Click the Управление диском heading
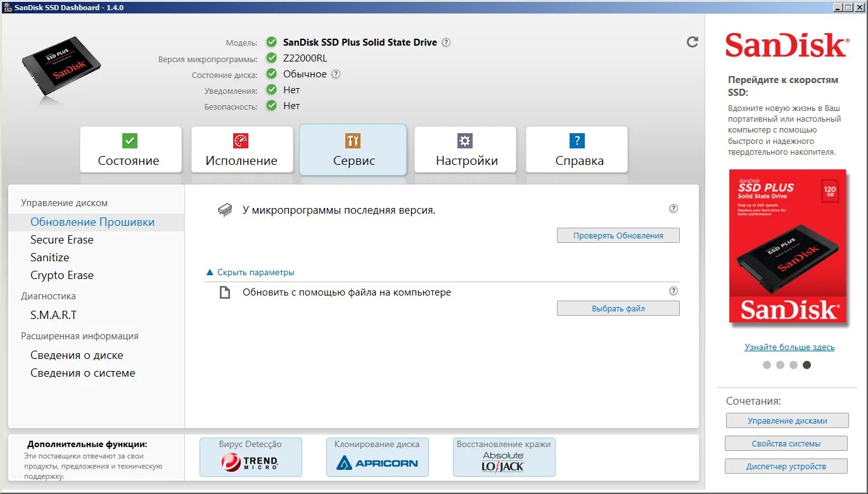The height and width of the screenshot is (494, 868). click(64, 203)
